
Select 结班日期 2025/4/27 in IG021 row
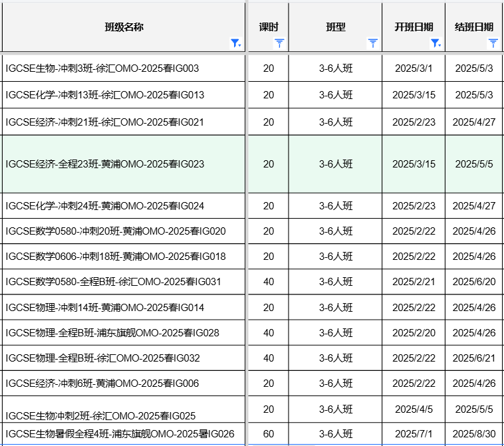(474, 122)
